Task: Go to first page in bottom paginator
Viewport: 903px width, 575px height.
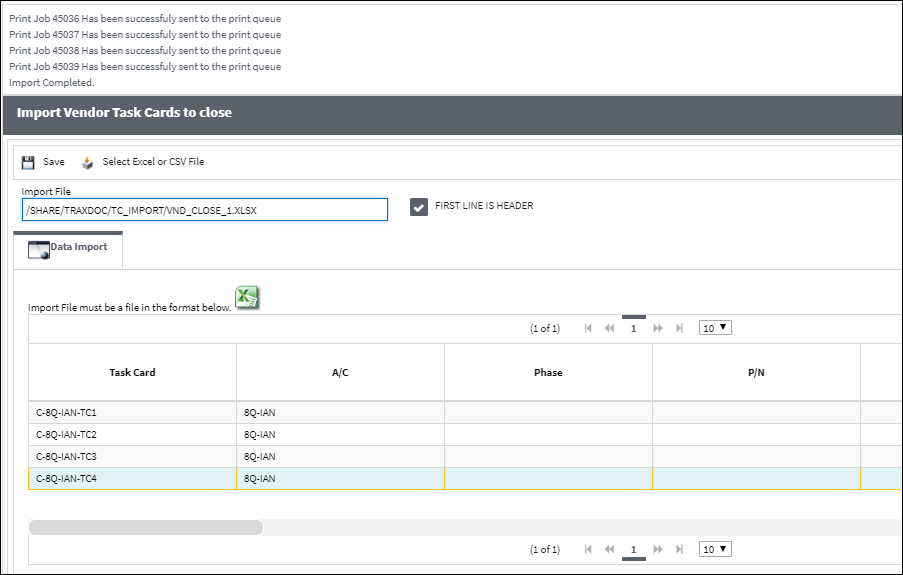Action: point(588,549)
